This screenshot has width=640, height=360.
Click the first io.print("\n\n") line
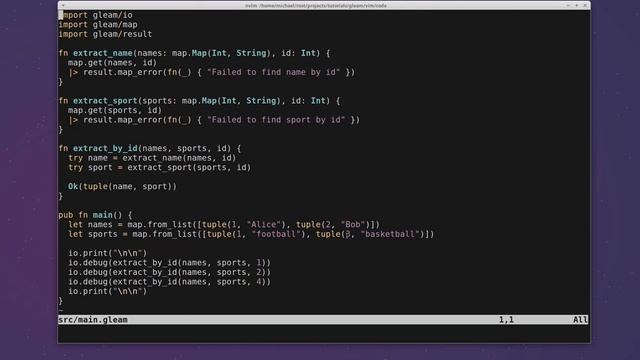[x=108, y=253]
